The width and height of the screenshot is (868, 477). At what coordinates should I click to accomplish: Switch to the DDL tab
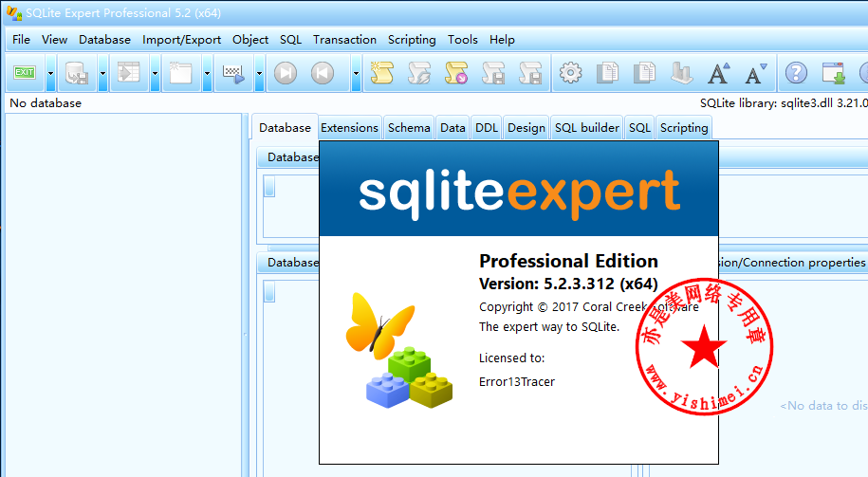[x=486, y=128]
